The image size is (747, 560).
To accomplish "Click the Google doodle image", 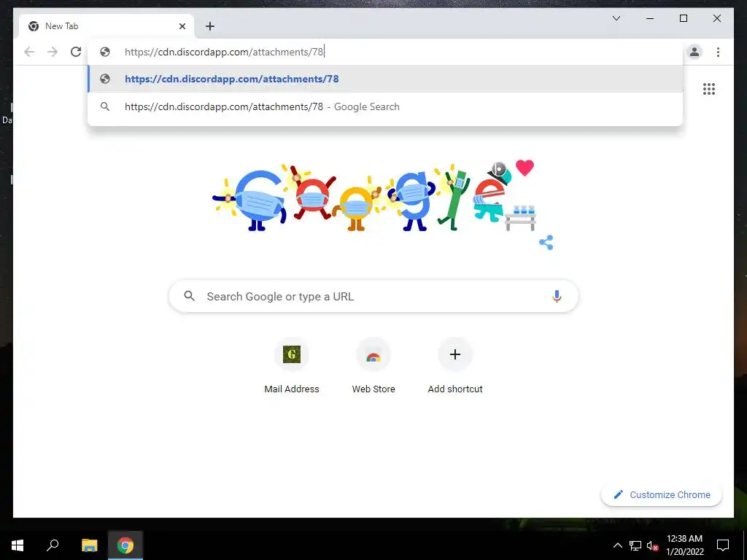I will [374, 197].
